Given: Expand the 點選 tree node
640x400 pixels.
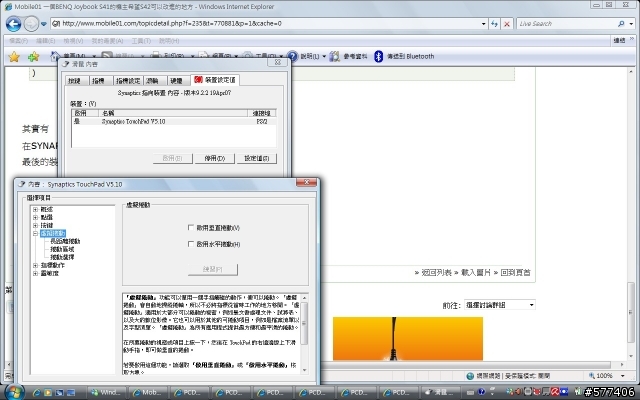Looking at the screenshot, I should 36,217.
